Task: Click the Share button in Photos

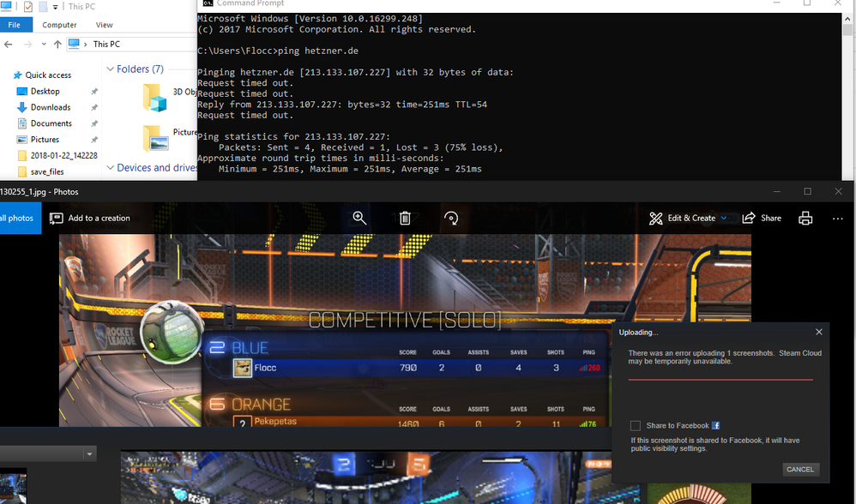Action: (762, 219)
